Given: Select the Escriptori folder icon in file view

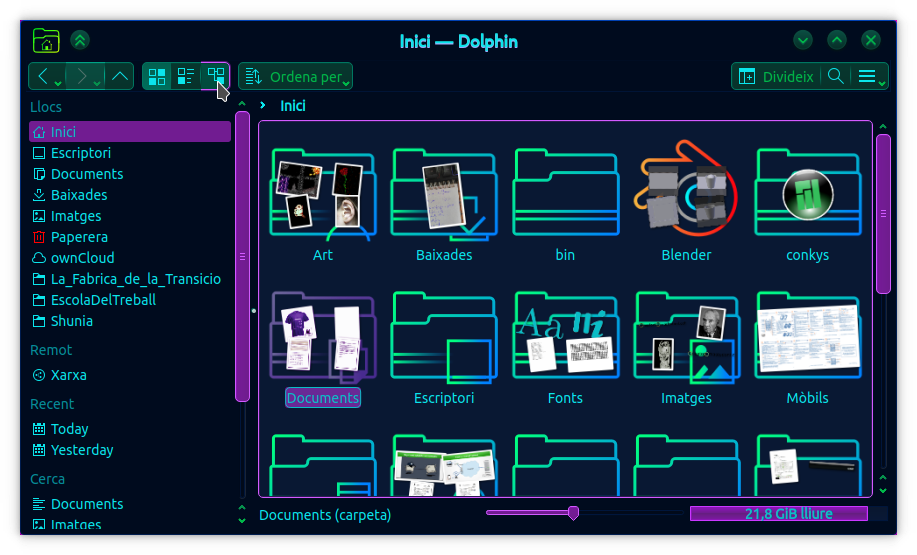Looking at the screenshot, I should 444,337.
